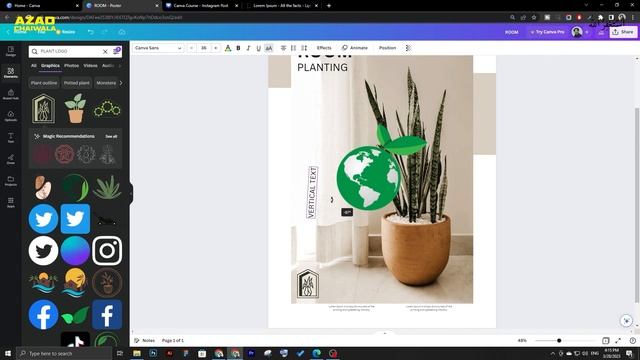Open the Canva Assistant floating button
This screenshot has height=360, width=640.
click(627, 321)
